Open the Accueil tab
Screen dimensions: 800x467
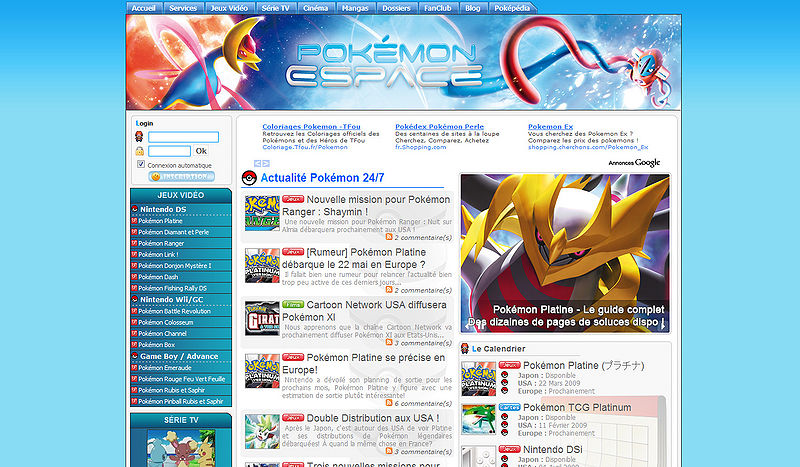[x=144, y=8]
